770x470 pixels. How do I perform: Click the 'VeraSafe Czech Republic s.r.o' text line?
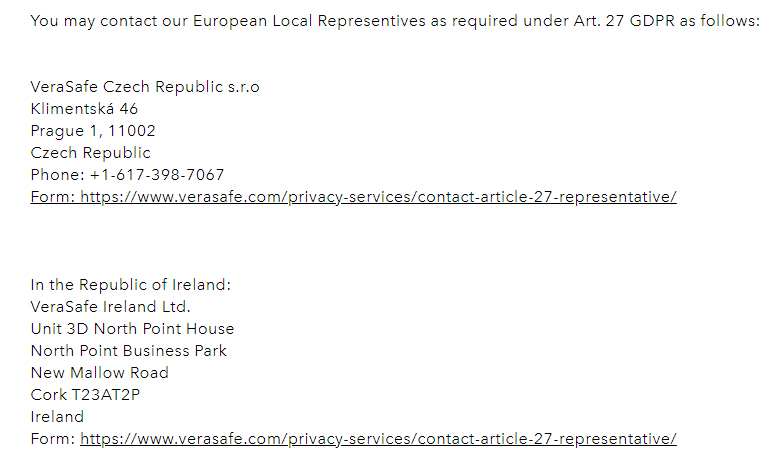click(145, 87)
